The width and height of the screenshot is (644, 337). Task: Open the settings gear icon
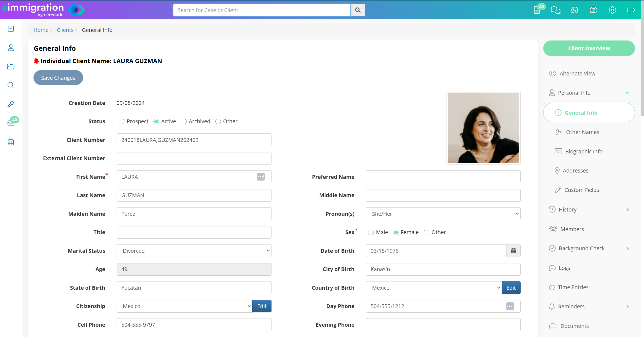click(x=612, y=10)
